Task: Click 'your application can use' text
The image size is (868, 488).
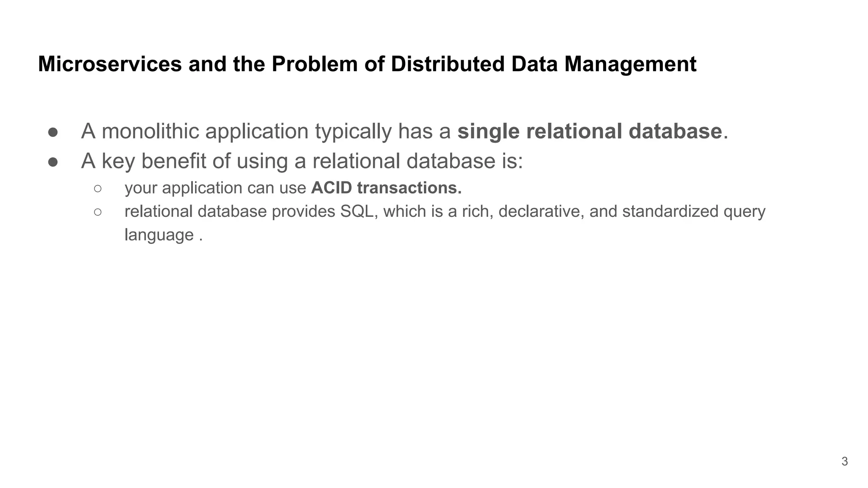Action: click(215, 188)
